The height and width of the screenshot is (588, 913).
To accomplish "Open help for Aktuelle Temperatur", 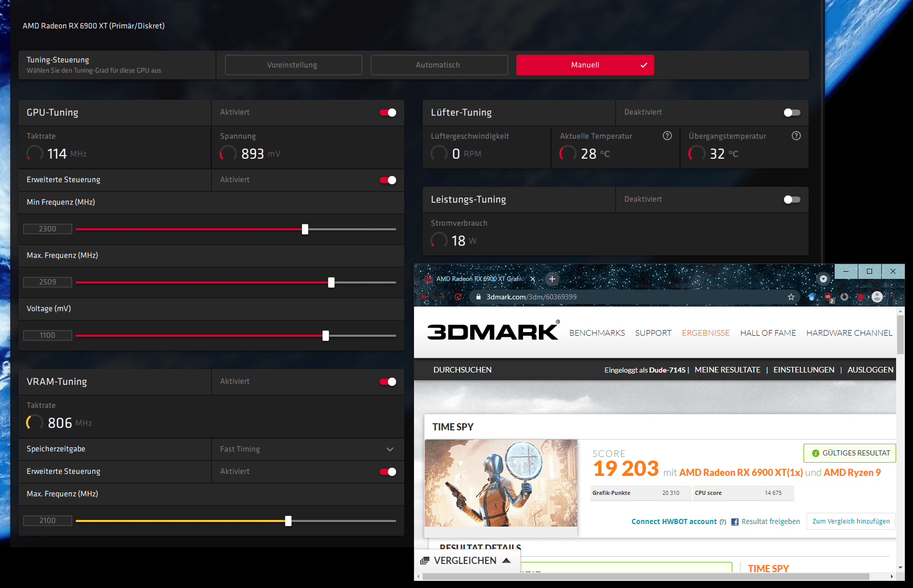I will pyautogui.click(x=667, y=136).
